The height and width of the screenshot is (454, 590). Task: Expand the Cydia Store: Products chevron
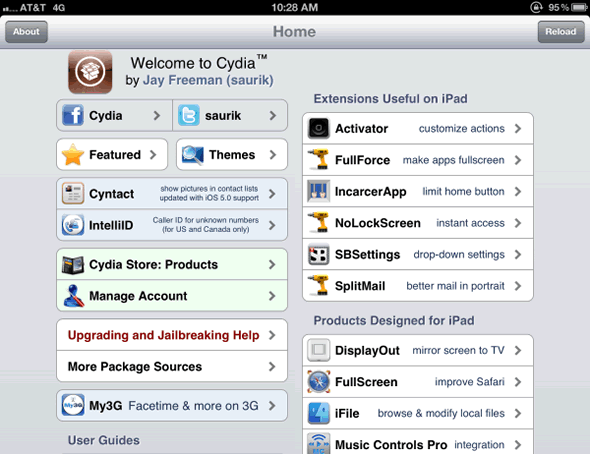272,264
